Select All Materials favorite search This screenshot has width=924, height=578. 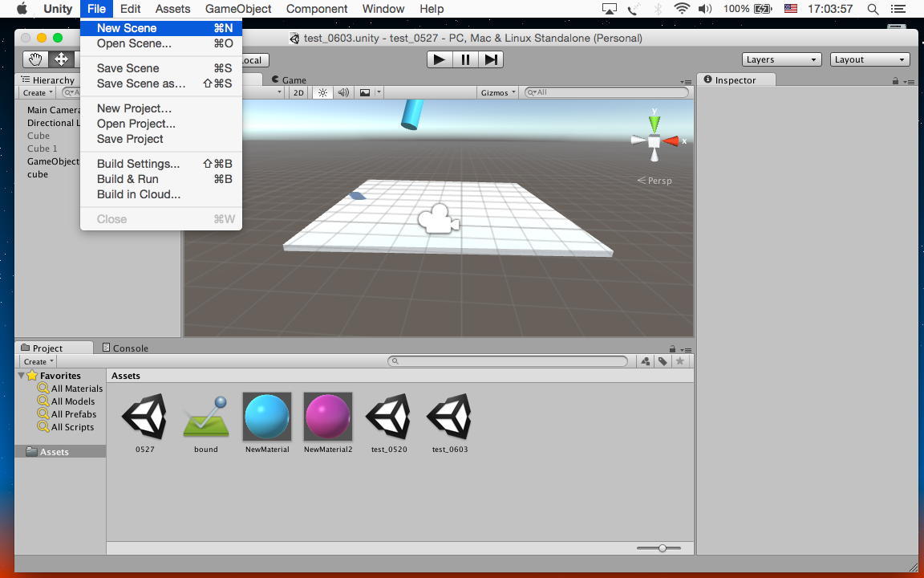pos(70,388)
